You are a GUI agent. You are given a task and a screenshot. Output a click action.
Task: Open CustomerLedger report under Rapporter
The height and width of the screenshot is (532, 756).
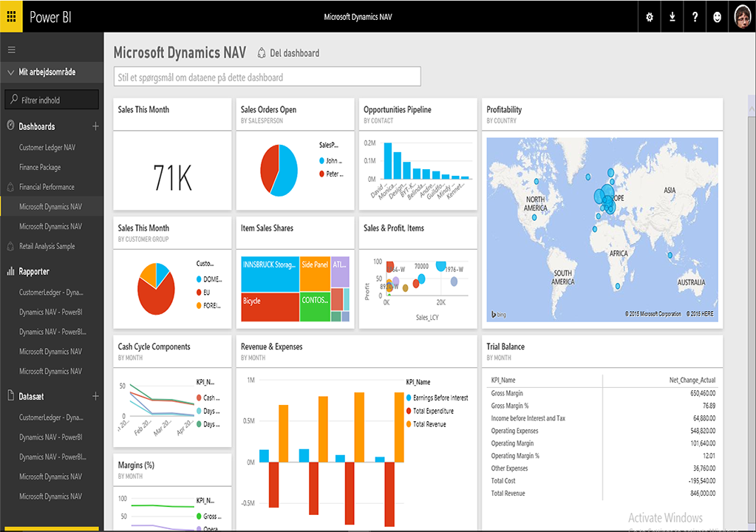pos(51,293)
